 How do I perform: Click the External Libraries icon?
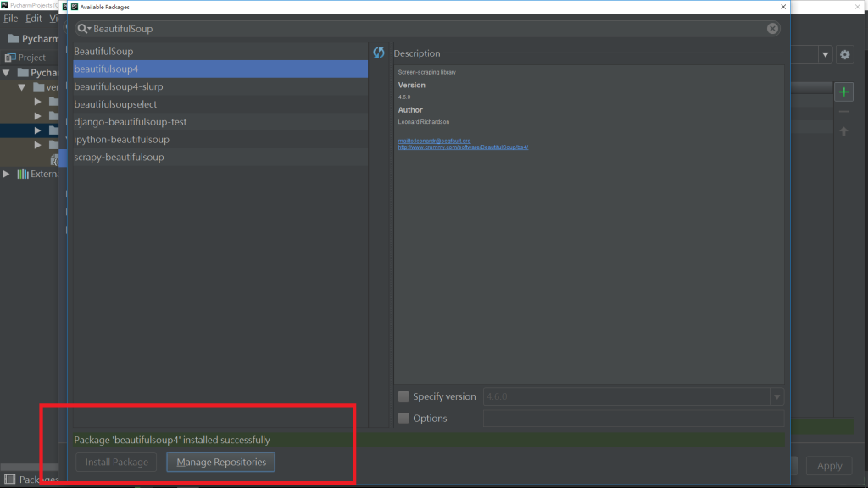(x=22, y=174)
